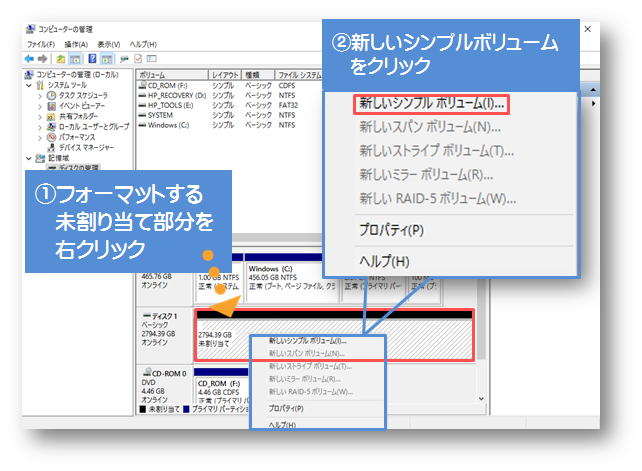The width and height of the screenshot is (642, 471).
Task: Toggle the action pane toolbar icon
Action: click(107, 59)
